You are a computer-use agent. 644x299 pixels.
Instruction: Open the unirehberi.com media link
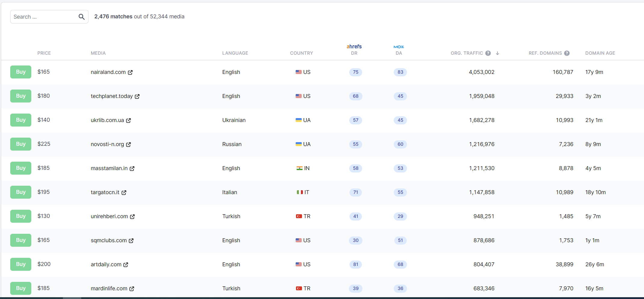tap(109, 216)
